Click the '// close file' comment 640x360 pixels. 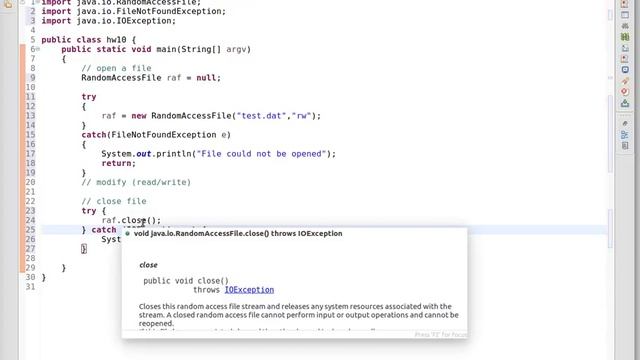113,201
